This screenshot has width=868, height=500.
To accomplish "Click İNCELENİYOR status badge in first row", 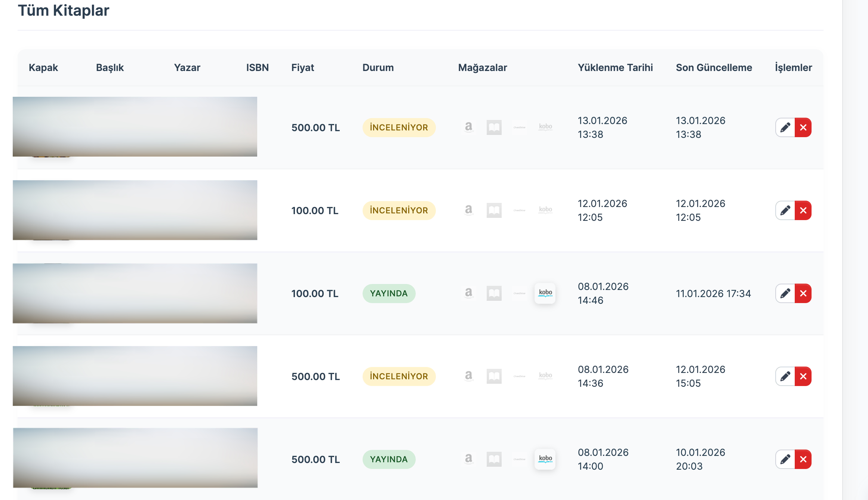I will pyautogui.click(x=398, y=127).
